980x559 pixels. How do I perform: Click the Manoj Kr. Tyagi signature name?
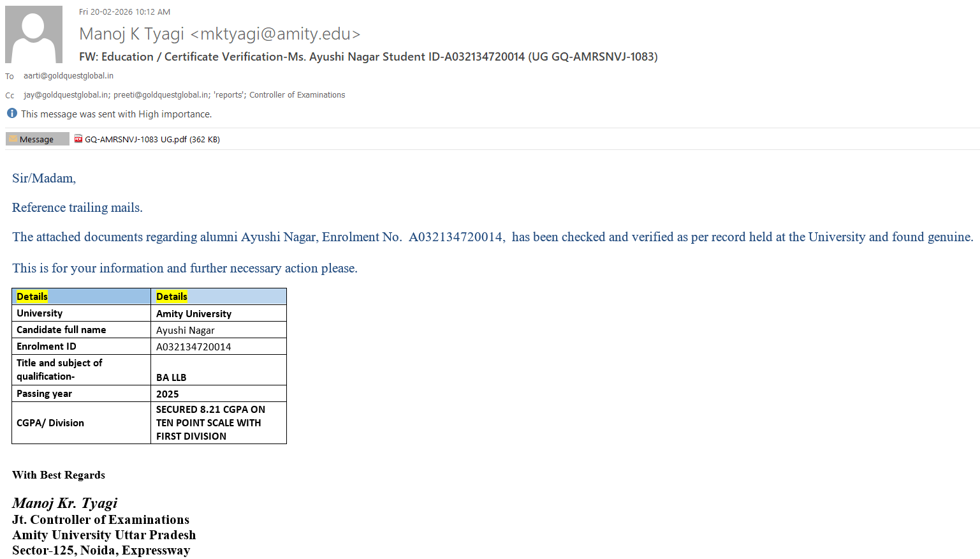tap(65, 503)
